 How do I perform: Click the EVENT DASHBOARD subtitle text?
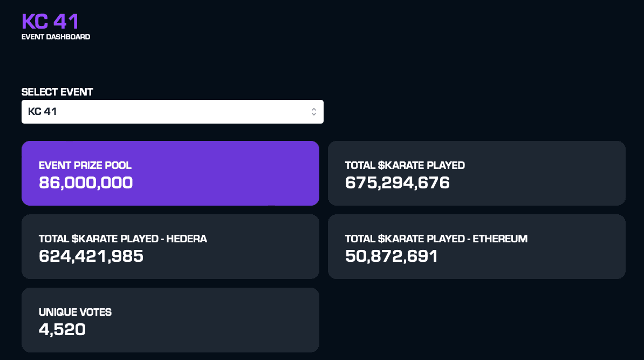pos(56,37)
